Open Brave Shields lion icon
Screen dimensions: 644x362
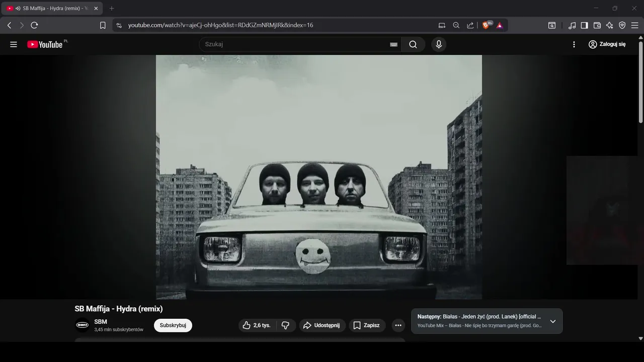pos(487,25)
